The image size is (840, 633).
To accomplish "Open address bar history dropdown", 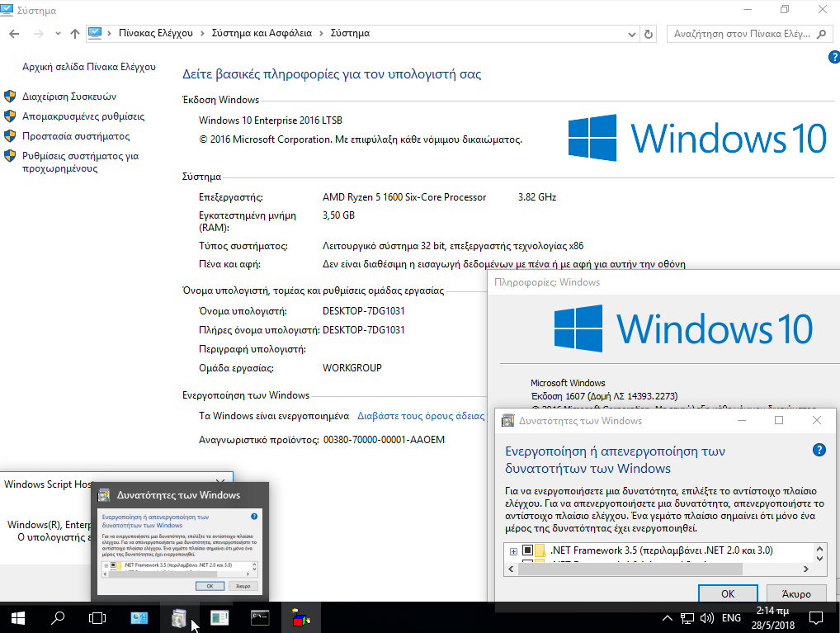I will tap(631, 34).
